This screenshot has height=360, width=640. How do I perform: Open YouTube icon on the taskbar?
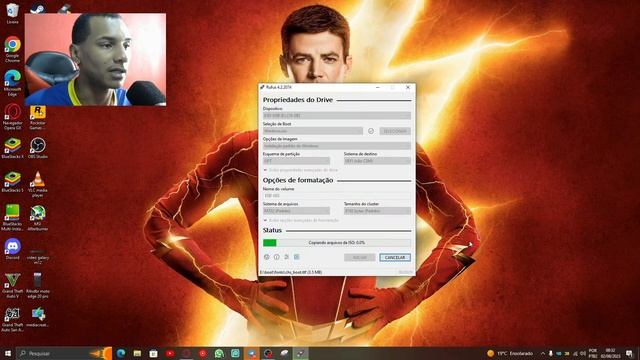[170, 353]
